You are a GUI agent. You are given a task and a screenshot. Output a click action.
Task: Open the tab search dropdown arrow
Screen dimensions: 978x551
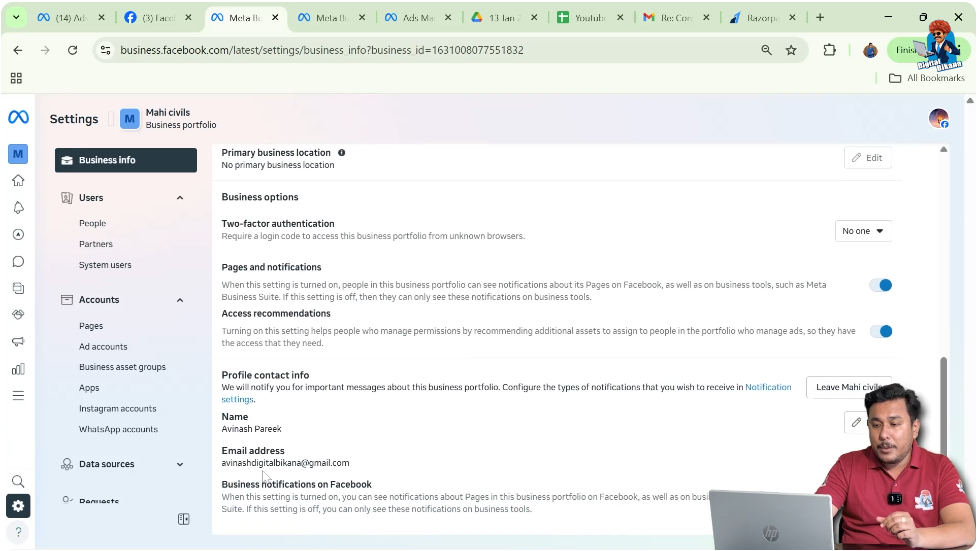point(16,17)
